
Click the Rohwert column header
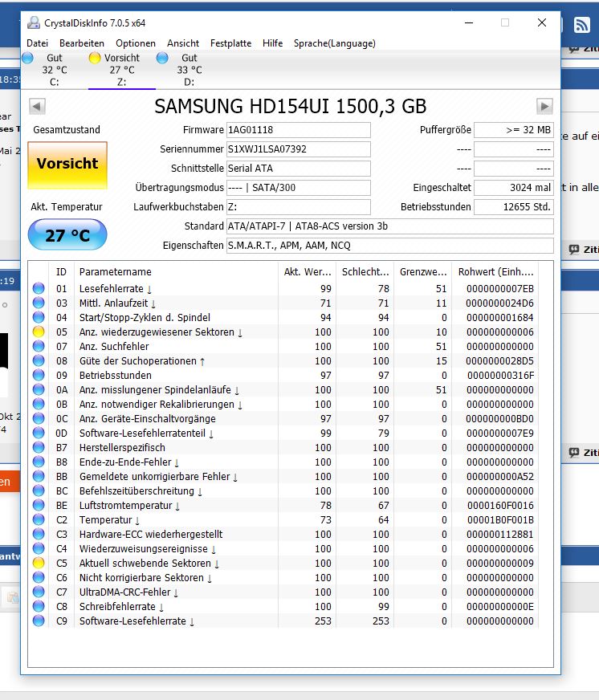[x=495, y=272]
